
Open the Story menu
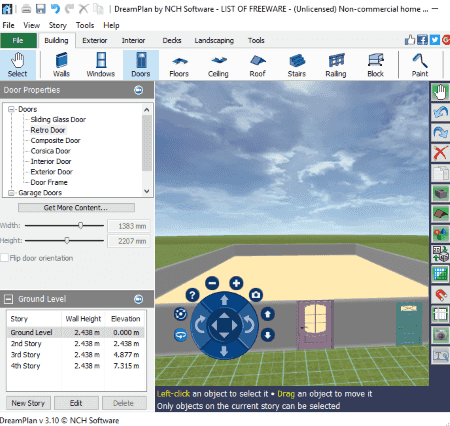(x=58, y=25)
